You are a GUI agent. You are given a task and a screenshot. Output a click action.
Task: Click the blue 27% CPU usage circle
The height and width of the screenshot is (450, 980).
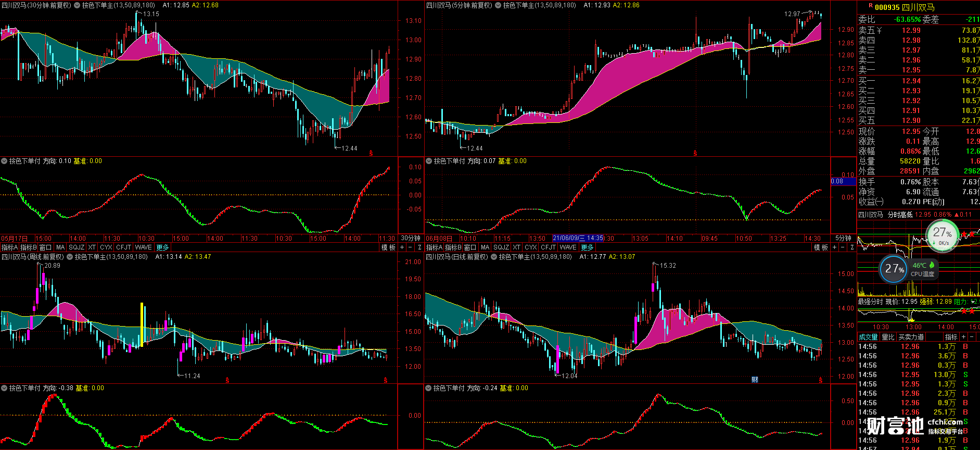coord(894,269)
